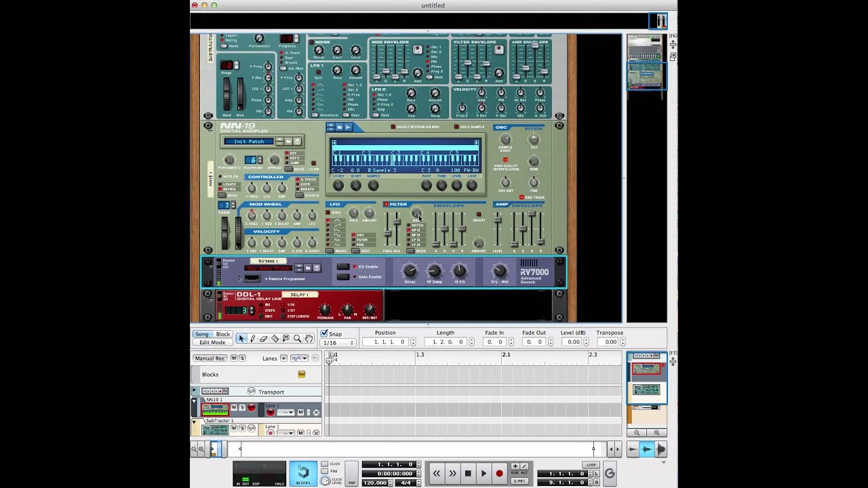Select the Hand tool
The height and width of the screenshot is (488, 868).
(309, 338)
